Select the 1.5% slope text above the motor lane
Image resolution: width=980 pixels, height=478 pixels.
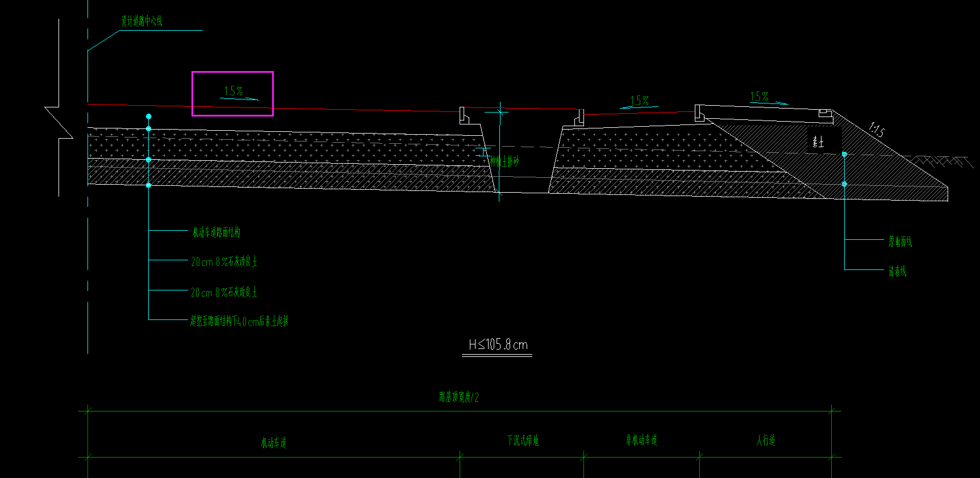233,91
